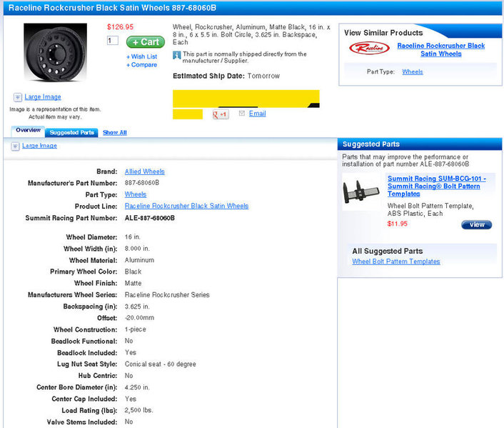The width and height of the screenshot is (504, 428).
Task: Select the Aluminum wheel material value
Action: tap(139, 260)
